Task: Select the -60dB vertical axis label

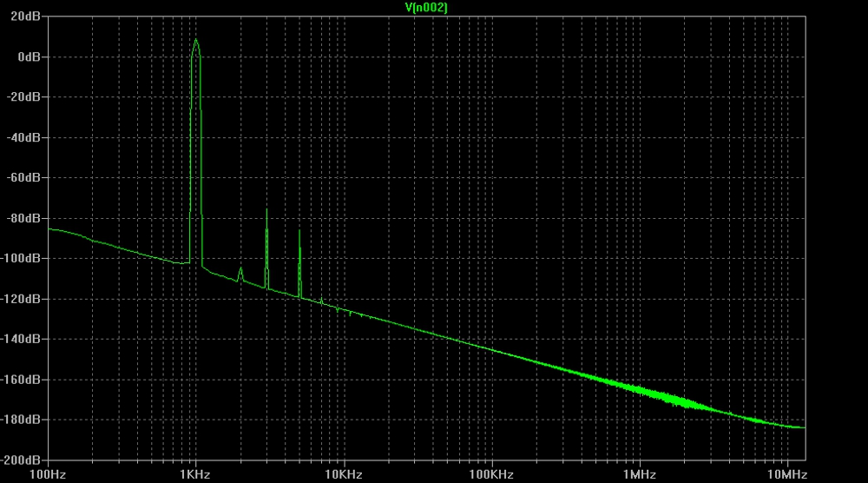Action: 24,177
